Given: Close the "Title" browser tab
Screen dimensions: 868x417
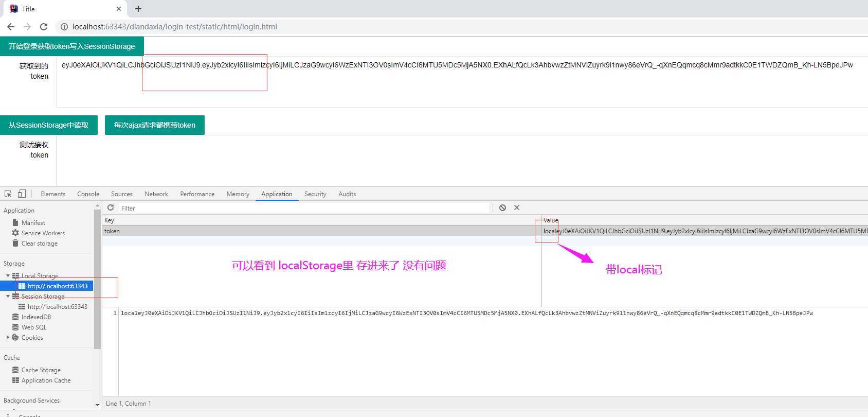Looking at the screenshot, I should pos(119,9).
